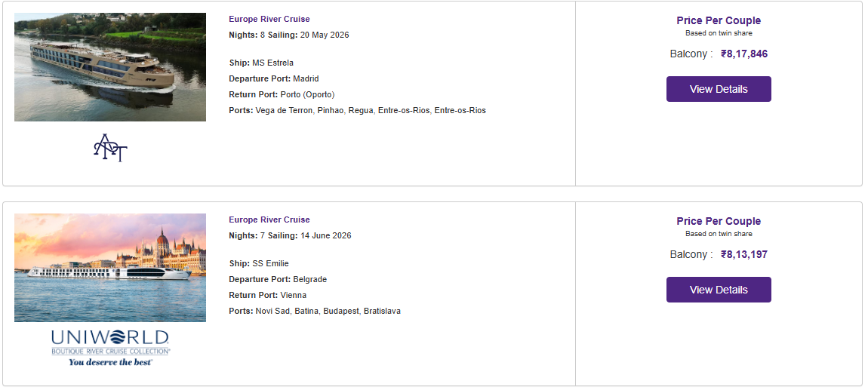Click the APT cruise line logo
The width and height of the screenshot is (868, 390).
click(110, 147)
